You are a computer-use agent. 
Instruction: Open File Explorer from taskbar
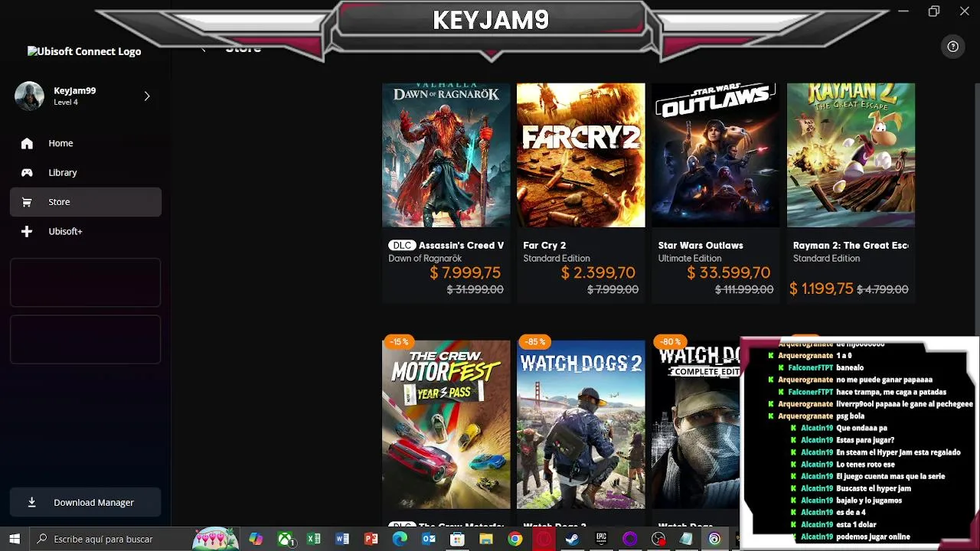click(486, 539)
